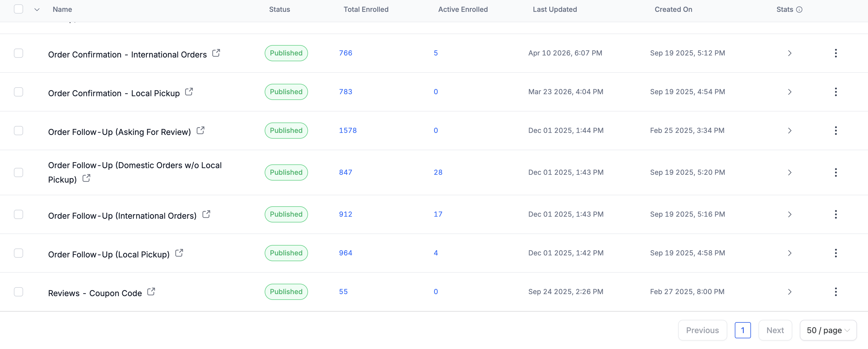Image resolution: width=868 pixels, height=349 pixels.
Task: Select created date Feb 27 2025, 8:00 PM
Action: (x=687, y=292)
